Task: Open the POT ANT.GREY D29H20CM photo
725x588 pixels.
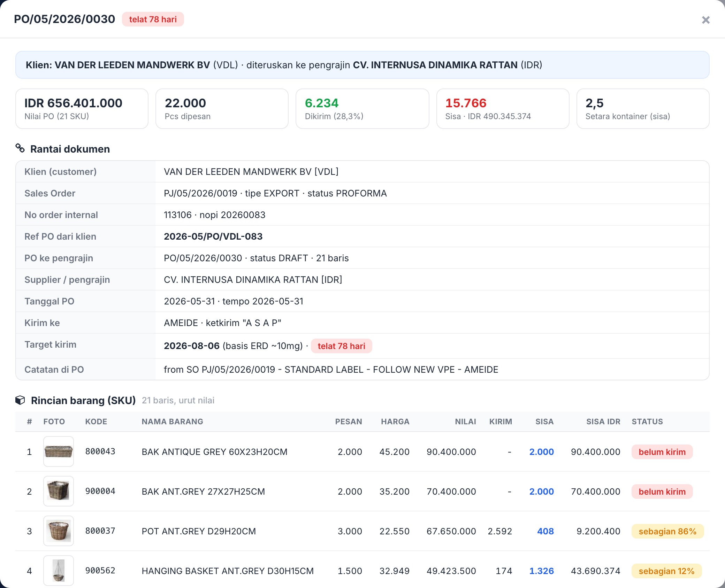Action: [x=59, y=531]
